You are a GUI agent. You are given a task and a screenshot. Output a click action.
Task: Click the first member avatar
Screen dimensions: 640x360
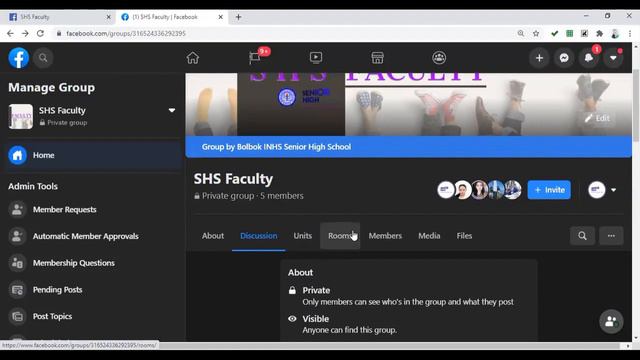[x=446, y=190]
